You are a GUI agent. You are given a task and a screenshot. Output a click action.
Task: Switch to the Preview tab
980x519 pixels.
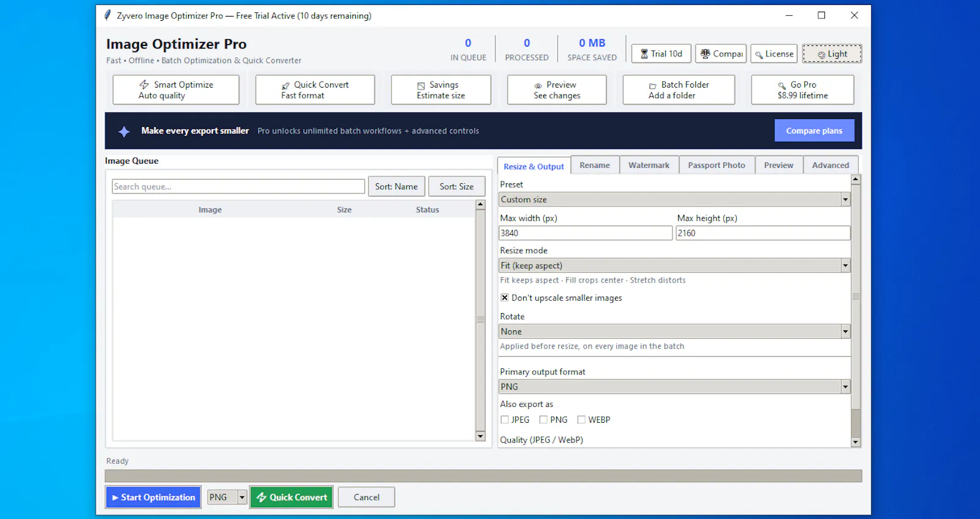[x=778, y=165]
